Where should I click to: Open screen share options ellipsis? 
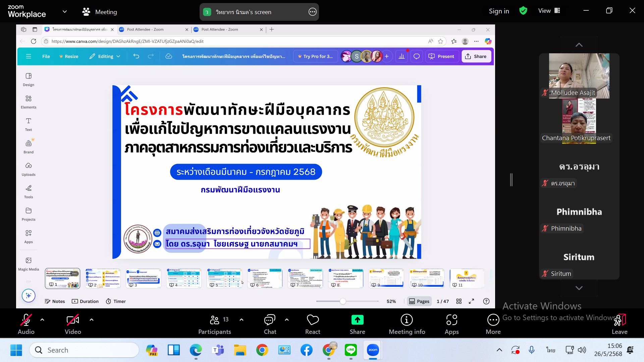(x=312, y=12)
